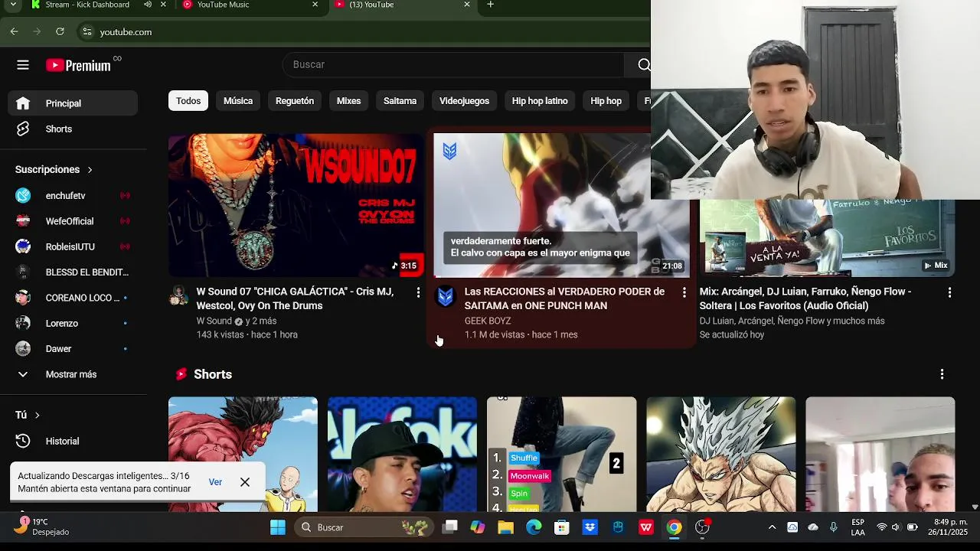
Task: Open options menu for One Punch Man video
Action: (684, 292)
